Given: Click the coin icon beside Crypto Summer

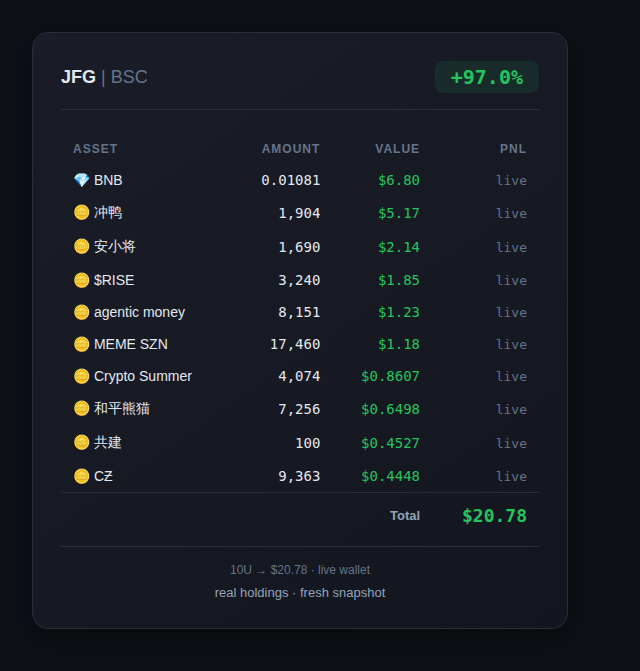Looking at the screenshot, I should (81, 376).
